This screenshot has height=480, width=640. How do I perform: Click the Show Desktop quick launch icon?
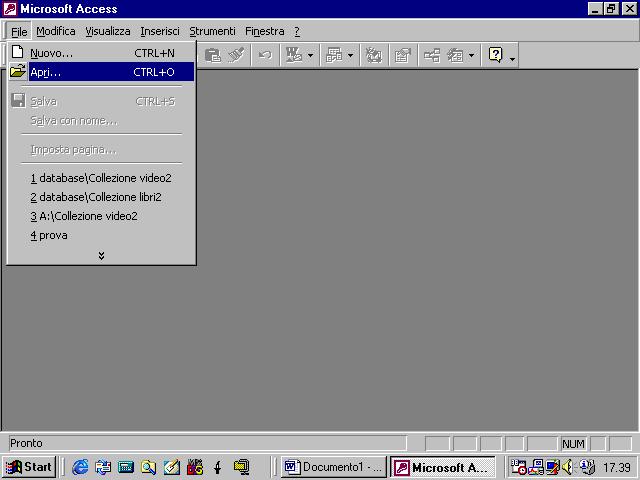point(126,467)
